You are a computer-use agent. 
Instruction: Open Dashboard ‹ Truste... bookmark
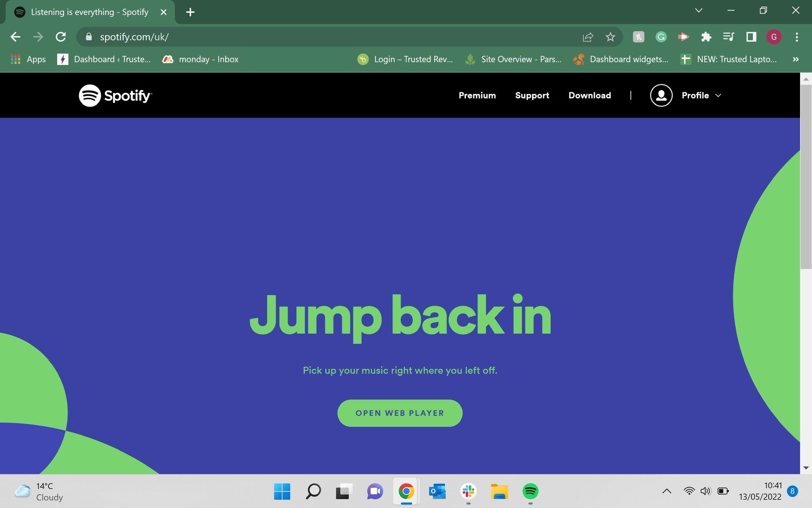(104, 59)
